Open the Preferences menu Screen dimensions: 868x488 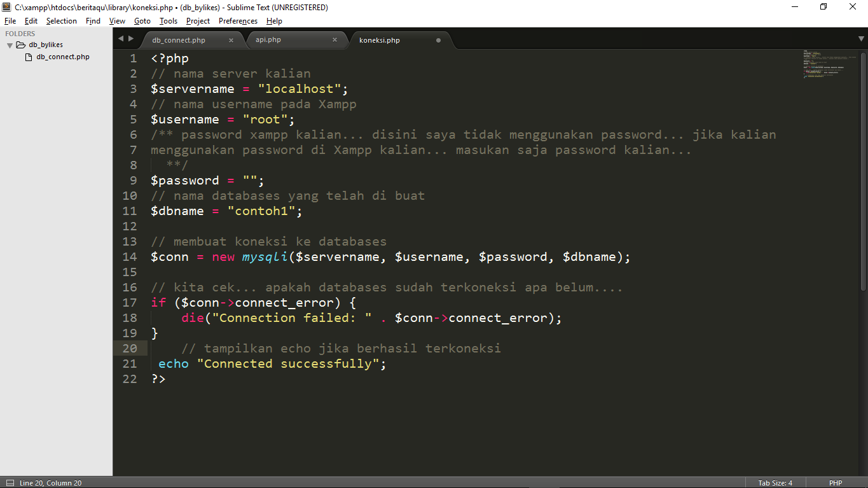237,20
